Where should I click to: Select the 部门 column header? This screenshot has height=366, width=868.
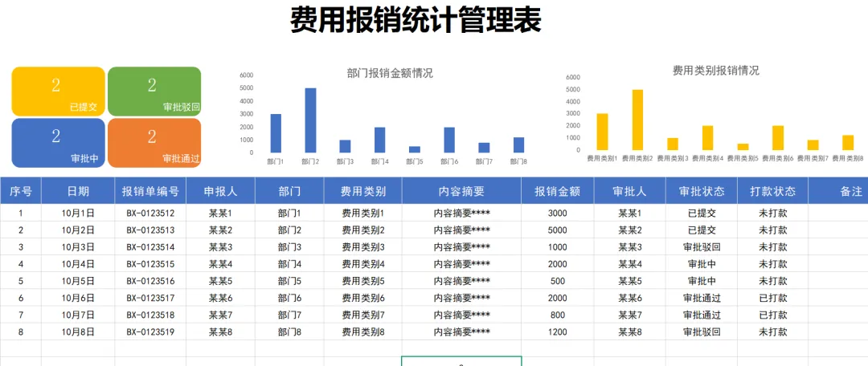289,191
